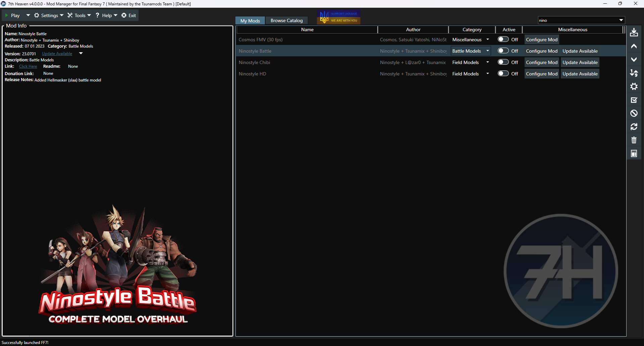Enable the Ninostyle Battle mod switch
Image resolution: width=644 pixels, height=346 pixels.
tap(503, 51)
